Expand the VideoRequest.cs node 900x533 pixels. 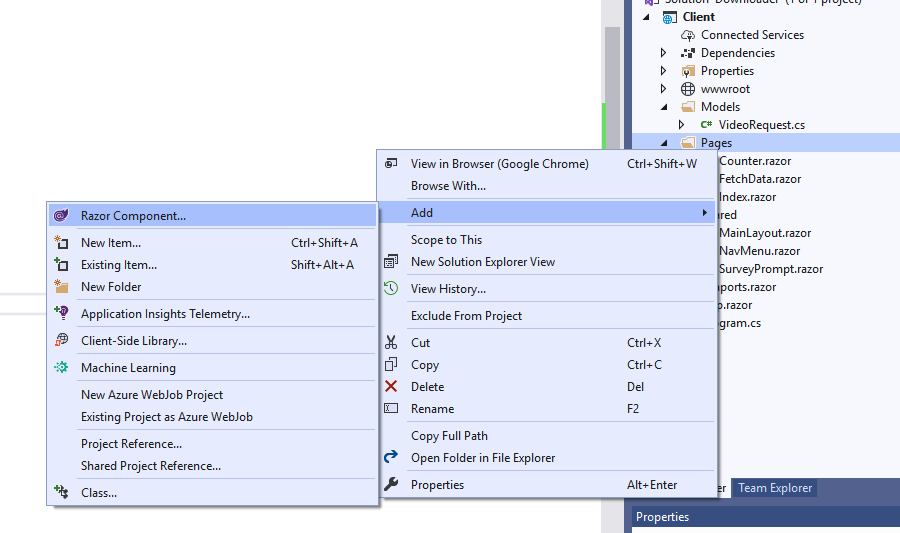pyautogui.click(x=681, y=125)
